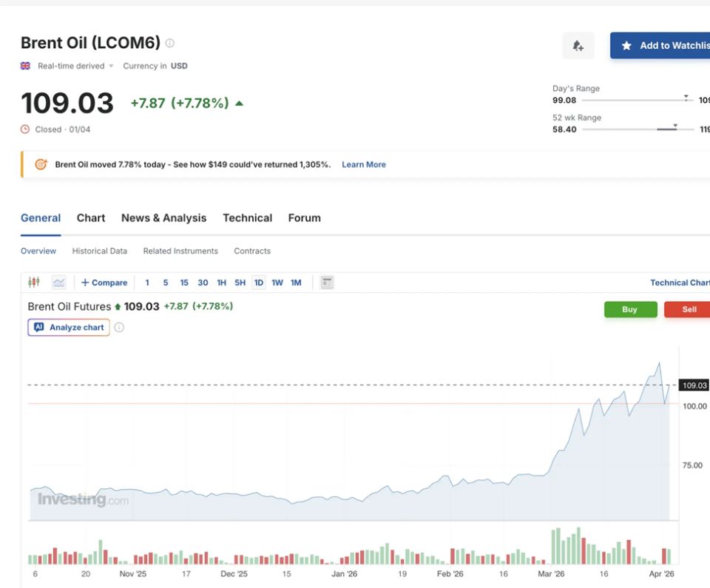Click the green Buy button
Viewport: 710px width, 588px height.
pos(630,309)
